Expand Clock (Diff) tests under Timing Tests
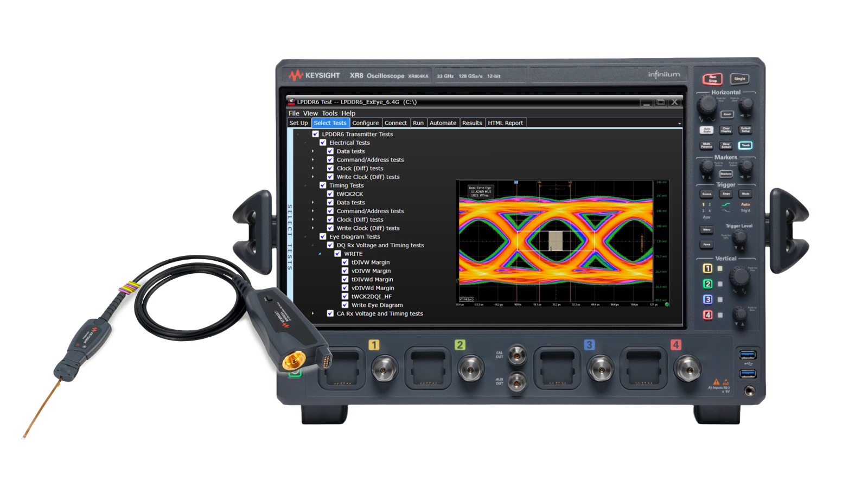The width and height of the screenshot is (868, 488). [x=312, y=220]
